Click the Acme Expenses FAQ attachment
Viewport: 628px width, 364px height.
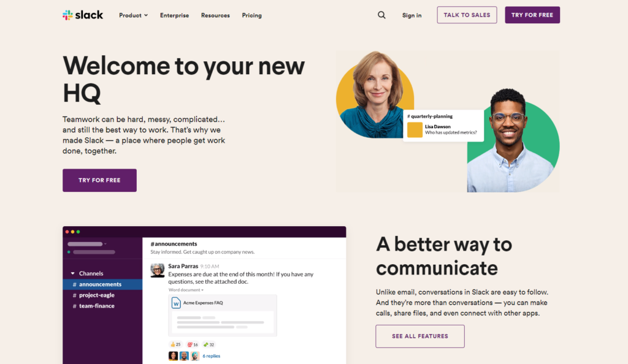click(x=222, y=315)
